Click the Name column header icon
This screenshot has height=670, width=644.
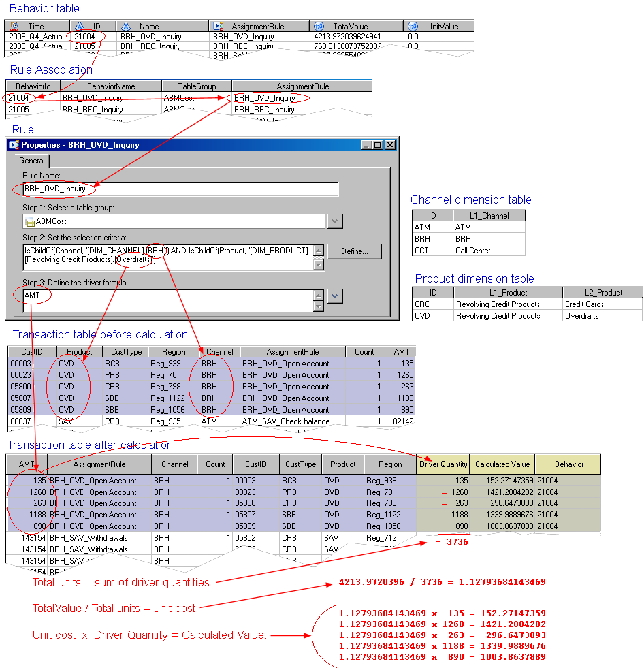click(x=126, y=26)
